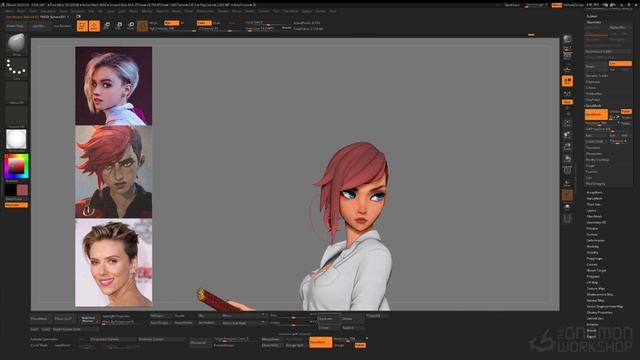Adjust the Rgb Intensity slider
This screenshot has width=640, height=360.
(173, 29)
